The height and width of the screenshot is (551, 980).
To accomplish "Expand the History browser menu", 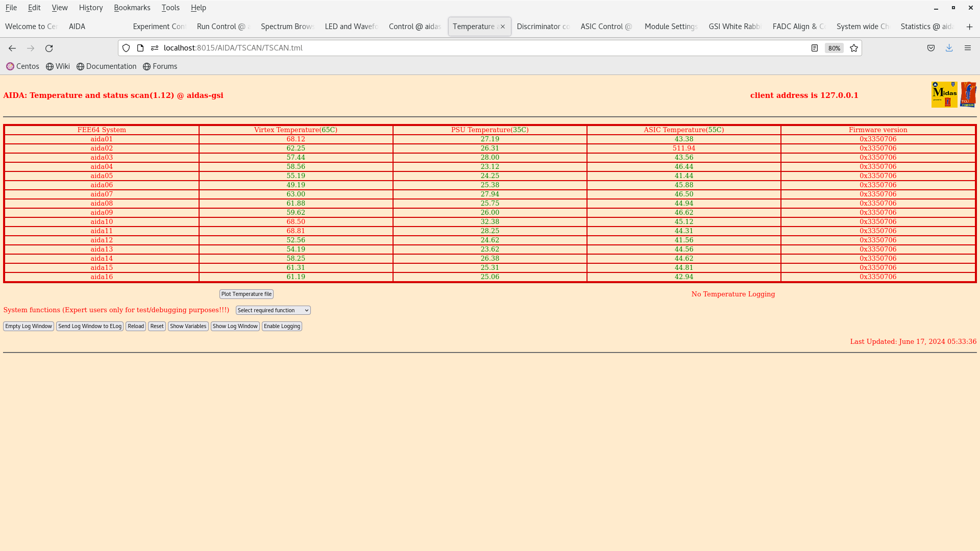I will click(91, 8).
